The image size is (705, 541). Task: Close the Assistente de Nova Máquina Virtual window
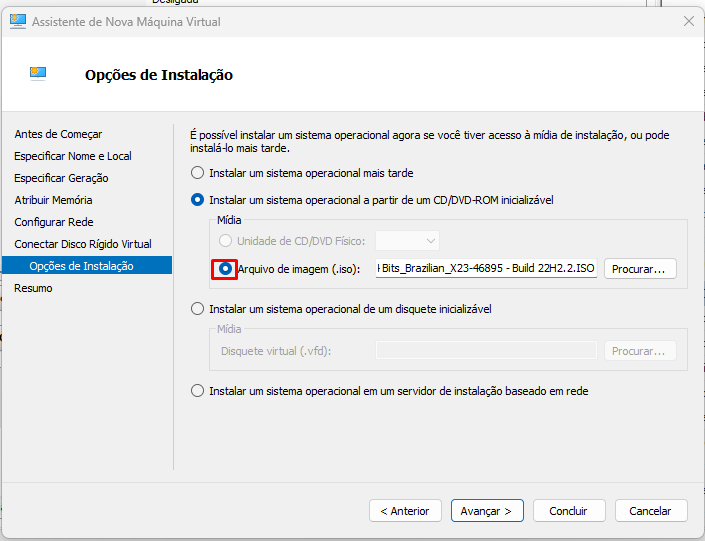688,21
